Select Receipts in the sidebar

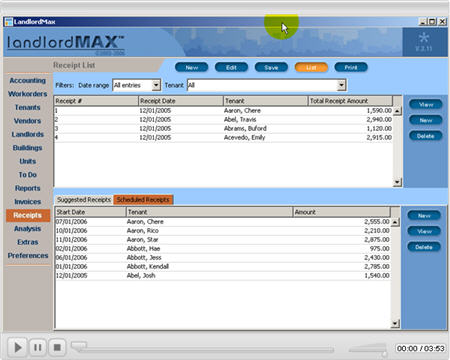click(28, 215)
